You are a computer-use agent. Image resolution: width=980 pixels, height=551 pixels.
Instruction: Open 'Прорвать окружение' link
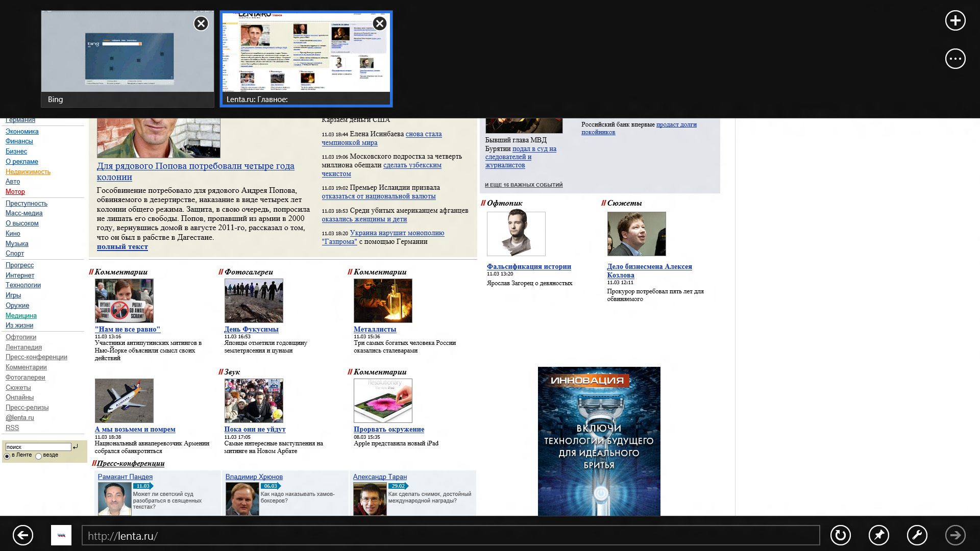[389, 430]
